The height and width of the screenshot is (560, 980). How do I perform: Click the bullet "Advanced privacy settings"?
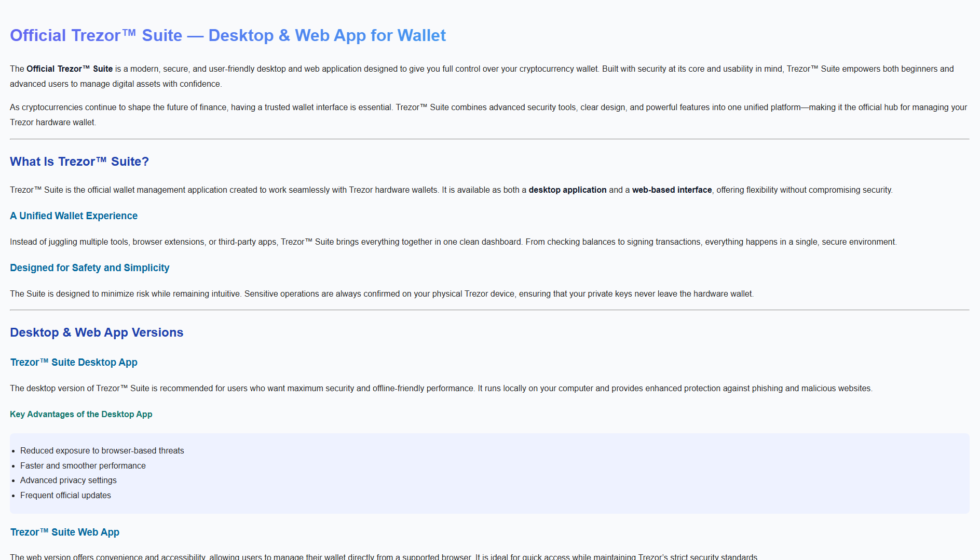(x=69, y=480)
